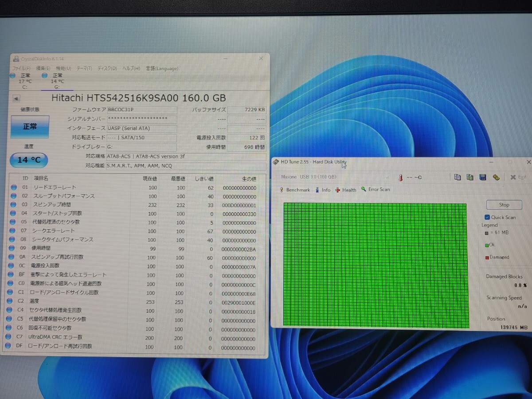This screenshot has height=399, width=532.
Task: Switch to the Benchmark tab
Action: point(294,190)
